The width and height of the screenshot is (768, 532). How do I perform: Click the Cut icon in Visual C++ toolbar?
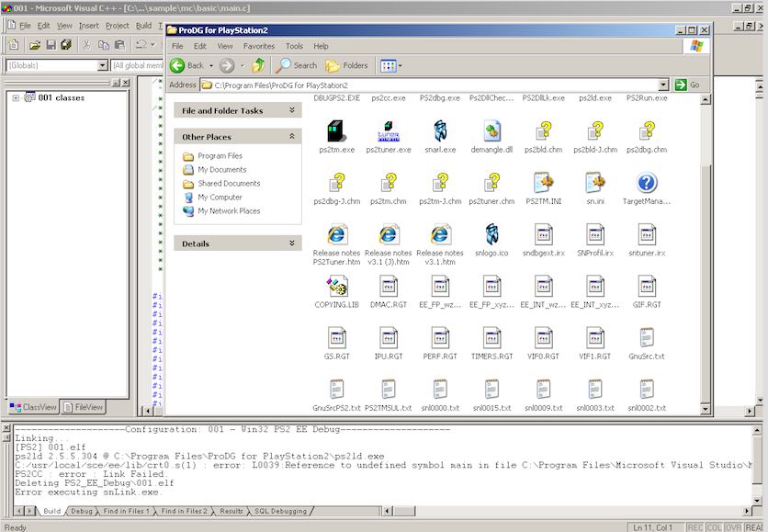point(86,45)
